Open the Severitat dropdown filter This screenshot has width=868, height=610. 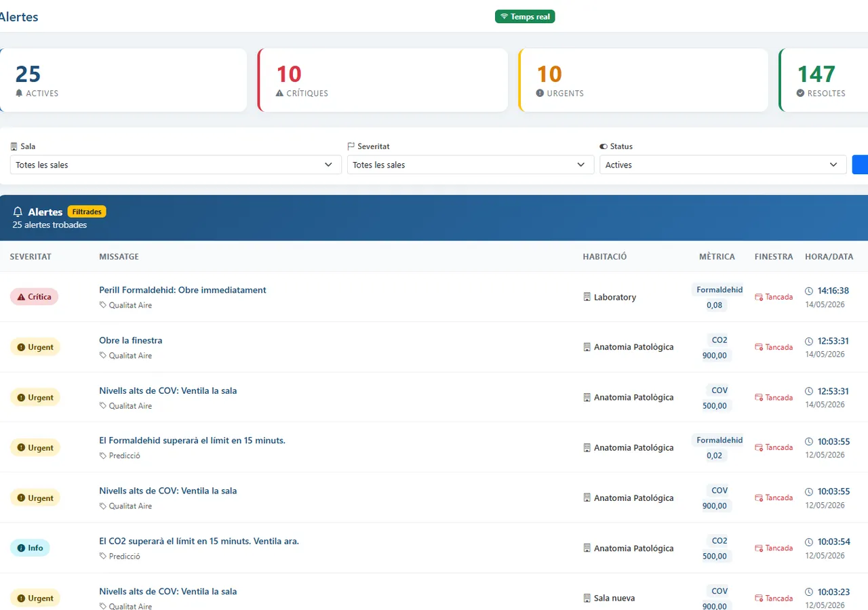[471, 165]
